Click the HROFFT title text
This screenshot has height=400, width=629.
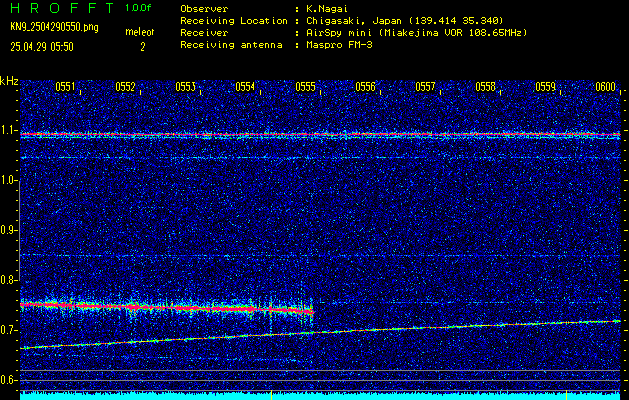click(x=62, y=8)
